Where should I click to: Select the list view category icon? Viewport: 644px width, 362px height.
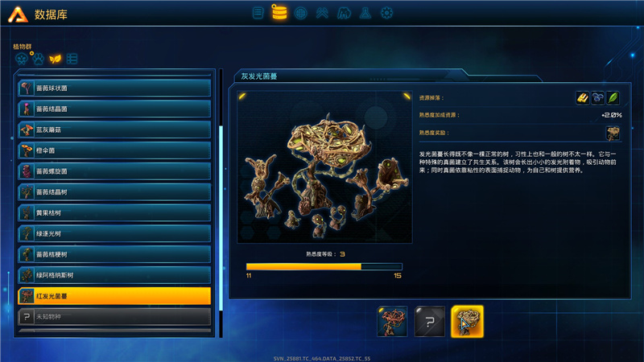pos(72,59)
